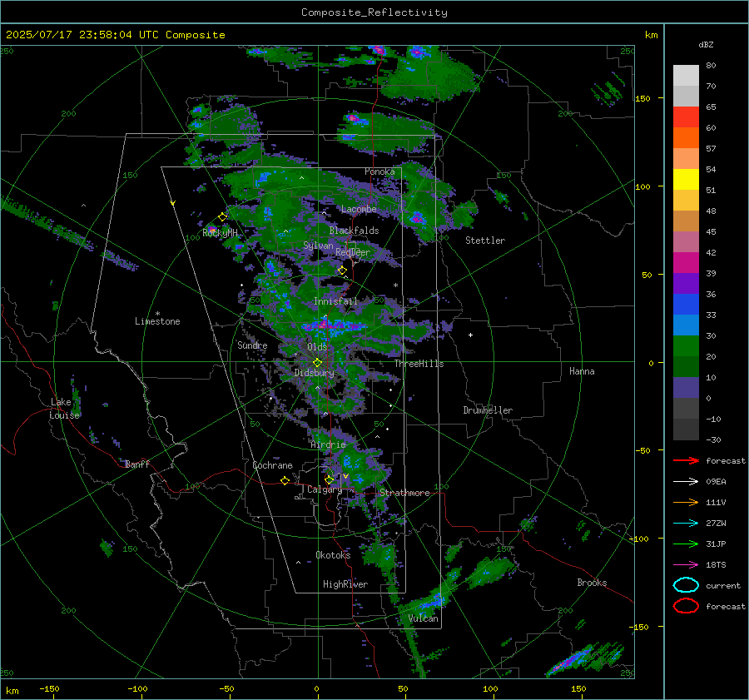Click the Innisfail city label
The height and width of the screenshot is (700, 749).
(x=335, y=301)
